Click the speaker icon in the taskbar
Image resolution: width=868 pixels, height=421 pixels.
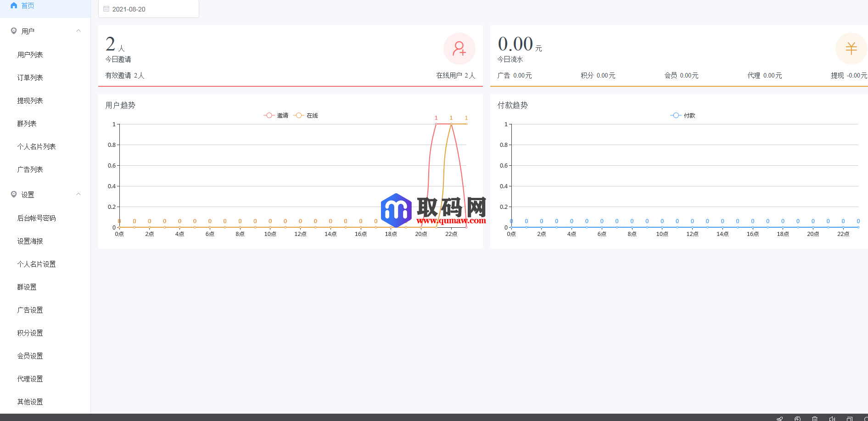click(832, 418)
